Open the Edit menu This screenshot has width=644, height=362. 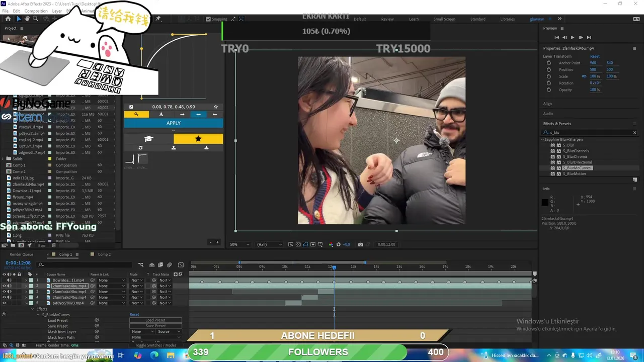(17, 11)
